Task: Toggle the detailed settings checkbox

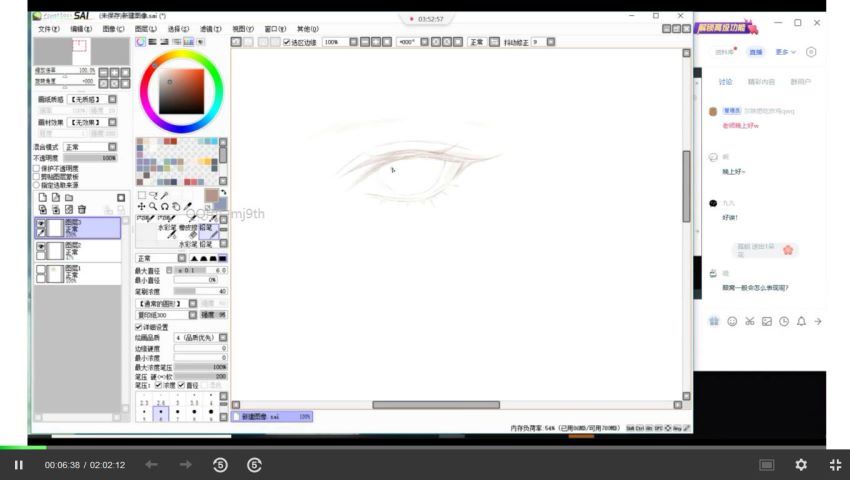Action: coord(138,327)
